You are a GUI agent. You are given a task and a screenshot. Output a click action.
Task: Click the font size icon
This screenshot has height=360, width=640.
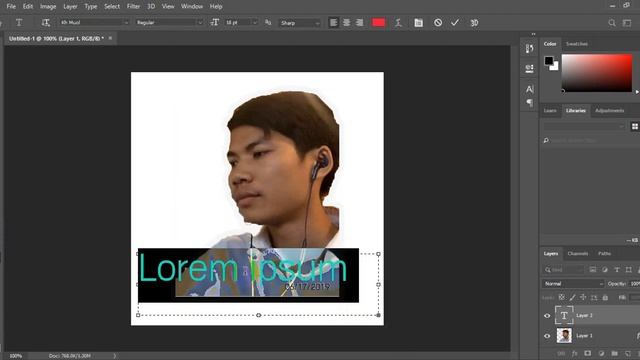(215, 23)
